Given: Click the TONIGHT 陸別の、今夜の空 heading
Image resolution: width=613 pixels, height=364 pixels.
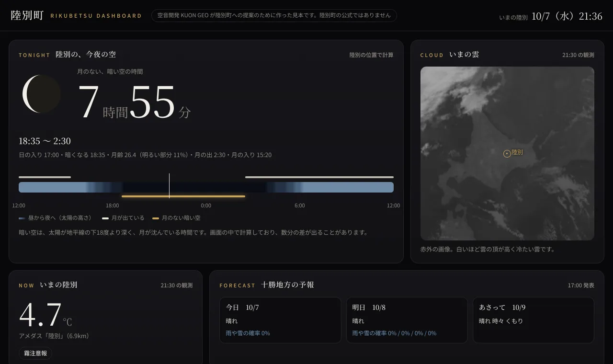Looking at the screenshot, I should (67, 55).
